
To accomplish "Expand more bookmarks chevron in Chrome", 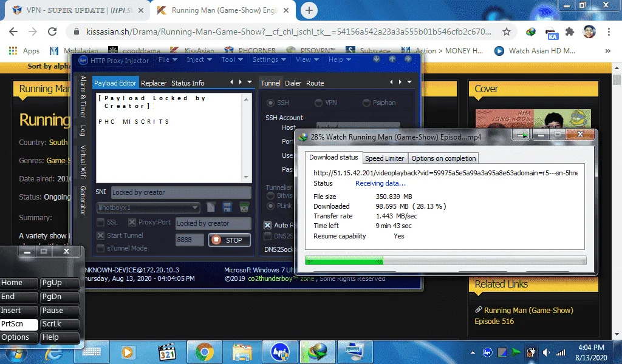I will point(607,51).
